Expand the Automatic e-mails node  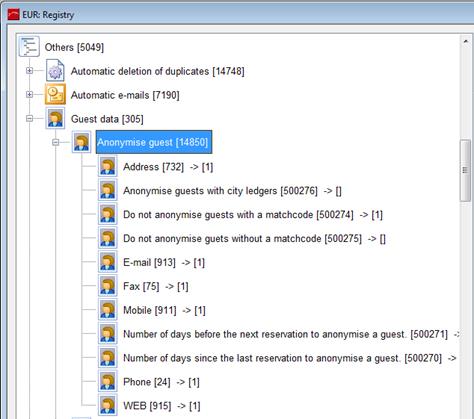[29, 94]
